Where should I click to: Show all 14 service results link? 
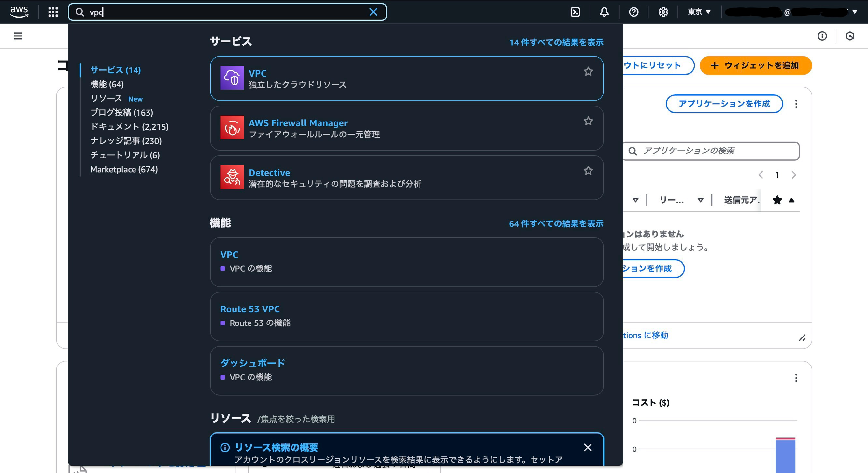point(556,42)
